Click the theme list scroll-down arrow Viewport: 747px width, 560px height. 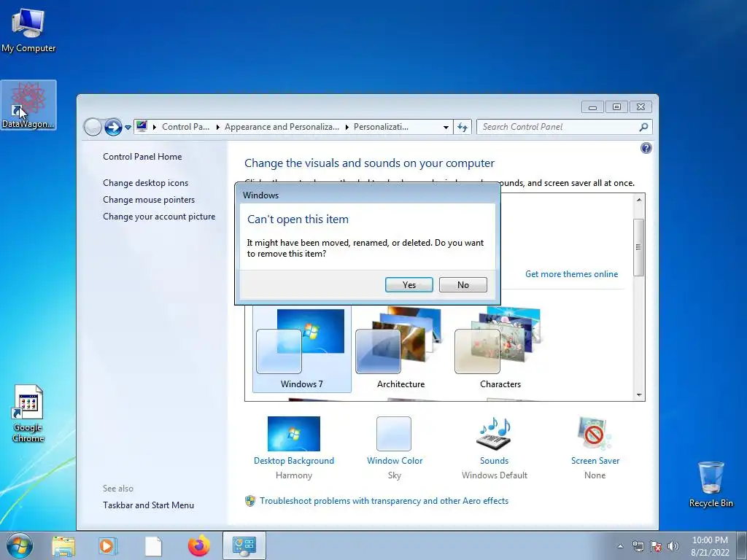click(x=639, y=394)
